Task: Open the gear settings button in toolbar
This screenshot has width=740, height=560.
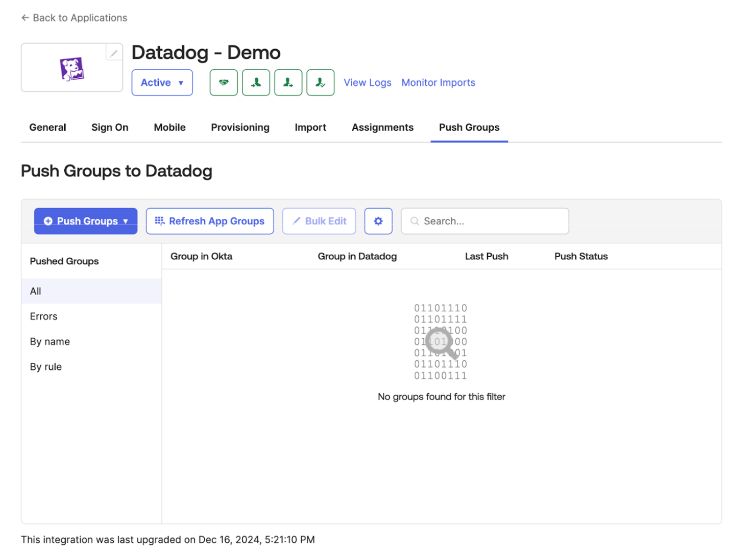Action: (x=378, y=221)
